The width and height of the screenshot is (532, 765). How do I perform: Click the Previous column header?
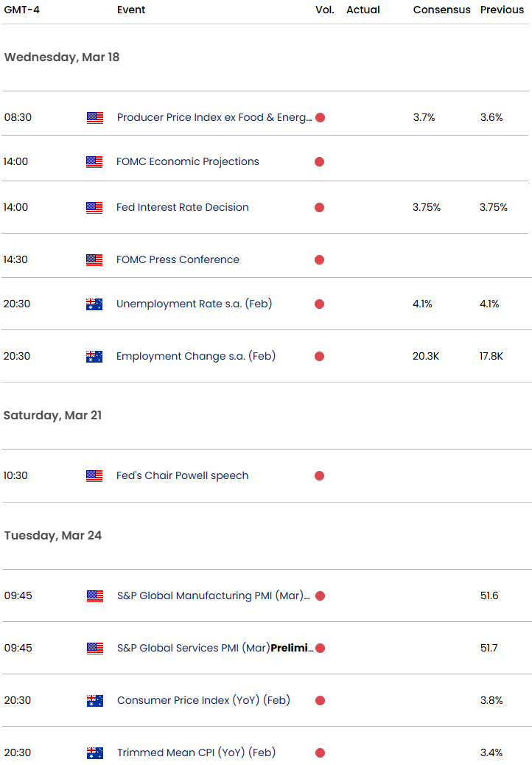pyautogui.click(x=503, y=10)
